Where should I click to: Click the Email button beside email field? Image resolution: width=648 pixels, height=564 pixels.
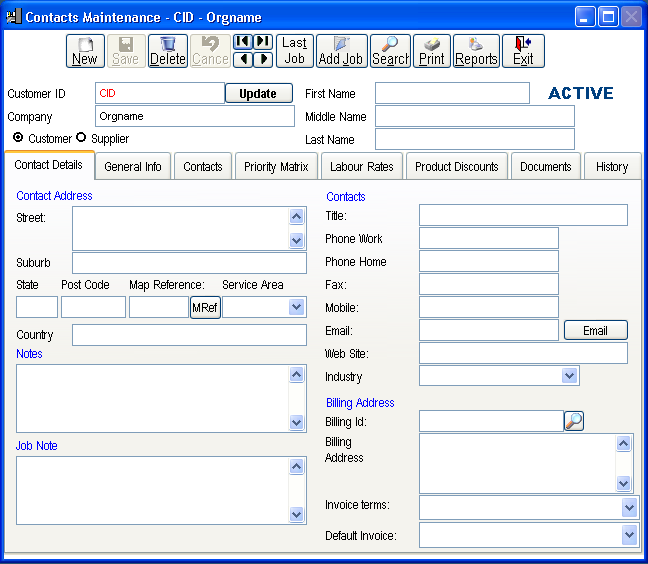pos(595,331)
